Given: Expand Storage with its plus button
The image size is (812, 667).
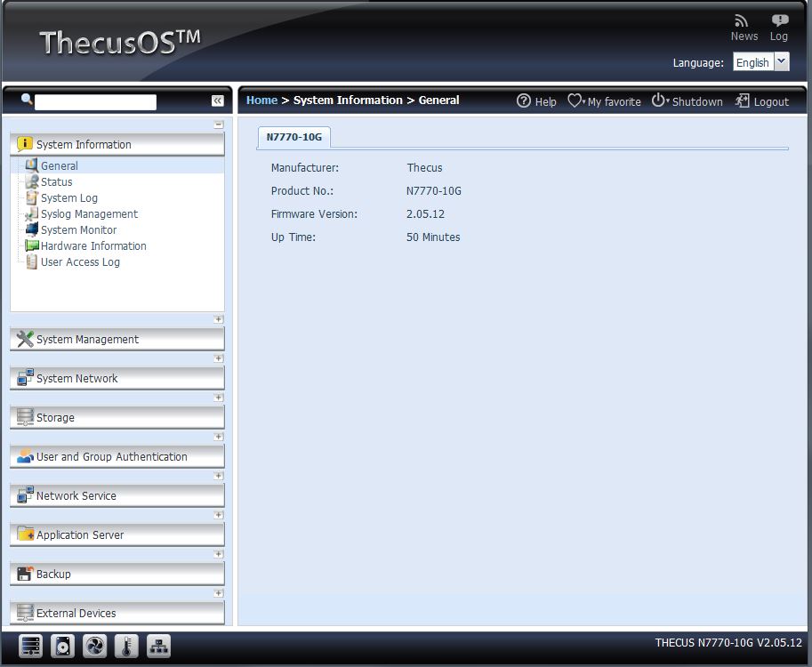Looking at the screenshot, I should (219, 398).
